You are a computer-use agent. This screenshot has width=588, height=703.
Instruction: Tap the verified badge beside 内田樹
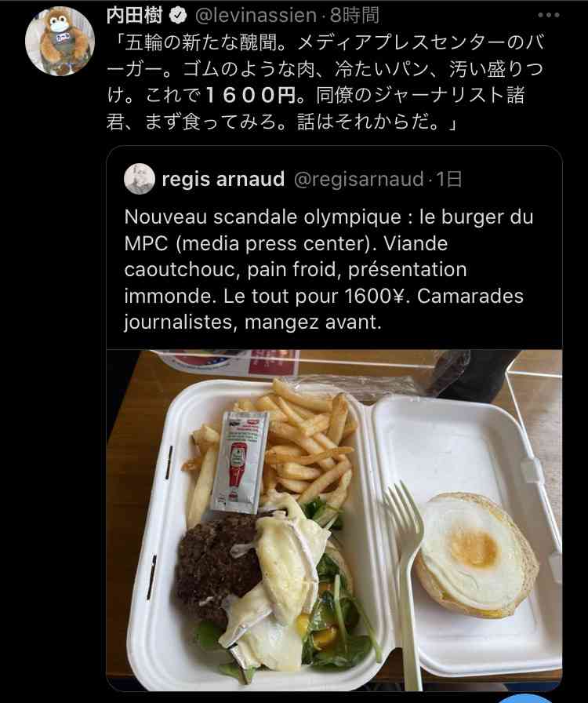click(178, 16)
